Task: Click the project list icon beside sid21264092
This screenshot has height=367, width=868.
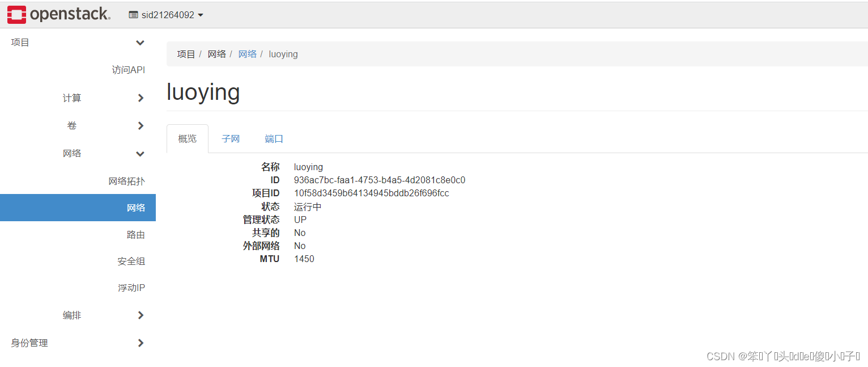Action: click(x=133, y=14)
